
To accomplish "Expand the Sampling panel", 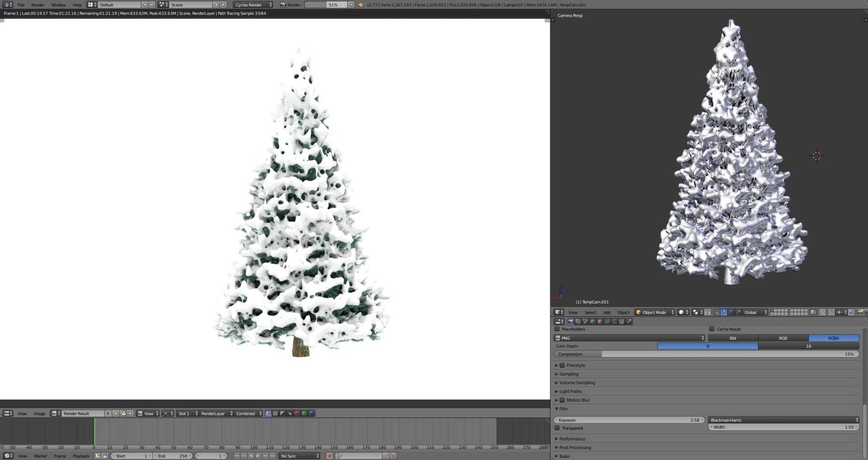I will point(569,374).
